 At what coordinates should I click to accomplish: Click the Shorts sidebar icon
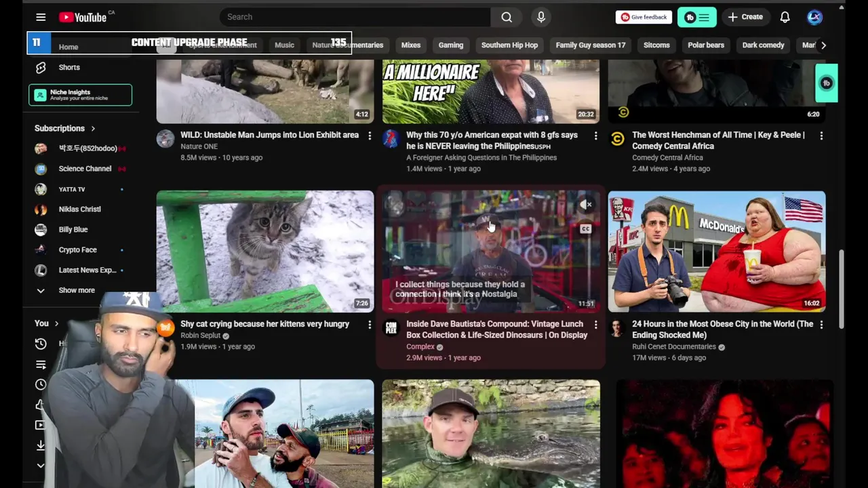(x=41, y=67)
